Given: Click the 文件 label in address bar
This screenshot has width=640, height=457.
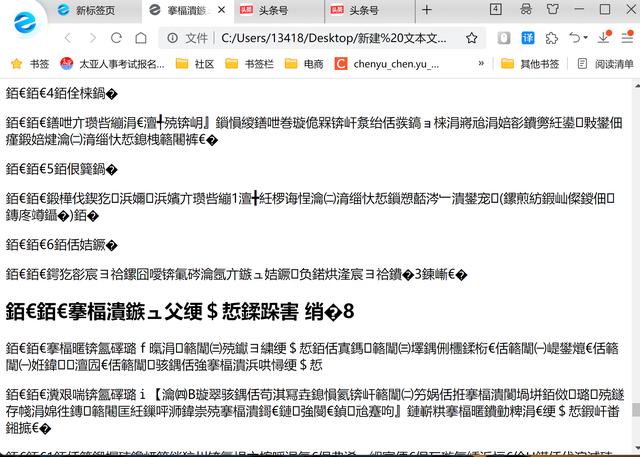Looking at the screenshot, I should point(196,38).
